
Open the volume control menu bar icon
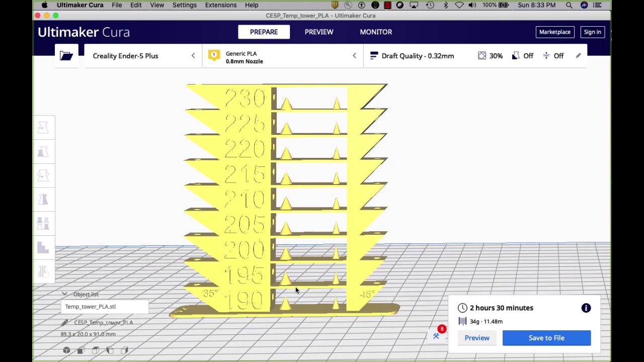(472, 5)
